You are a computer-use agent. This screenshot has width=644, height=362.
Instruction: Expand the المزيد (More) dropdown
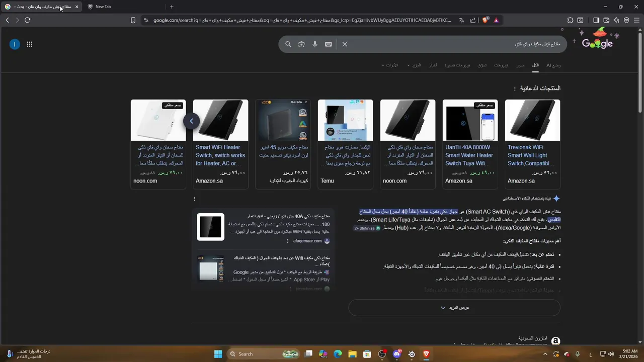coord(414,65)
